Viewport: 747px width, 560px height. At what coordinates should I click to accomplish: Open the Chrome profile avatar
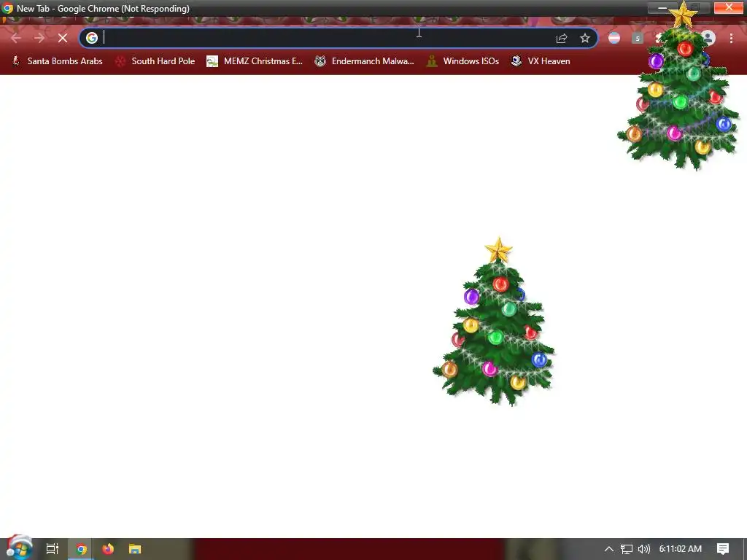pyautogui.click(x=708, y=38)
